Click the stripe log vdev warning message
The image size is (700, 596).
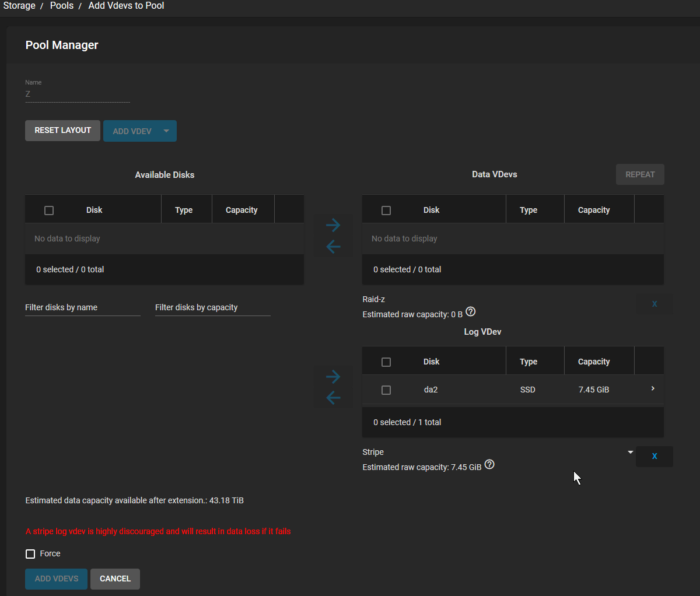pos(158,531)
